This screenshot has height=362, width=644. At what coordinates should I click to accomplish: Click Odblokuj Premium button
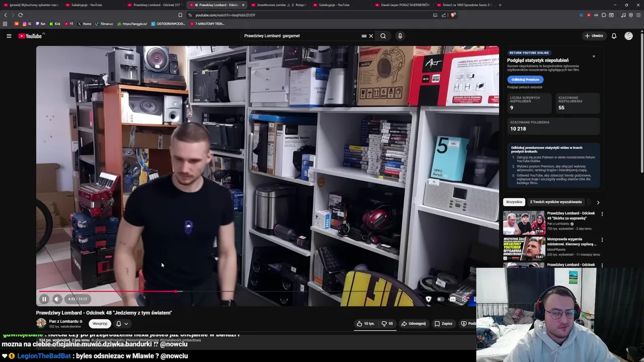coord(525,79)
